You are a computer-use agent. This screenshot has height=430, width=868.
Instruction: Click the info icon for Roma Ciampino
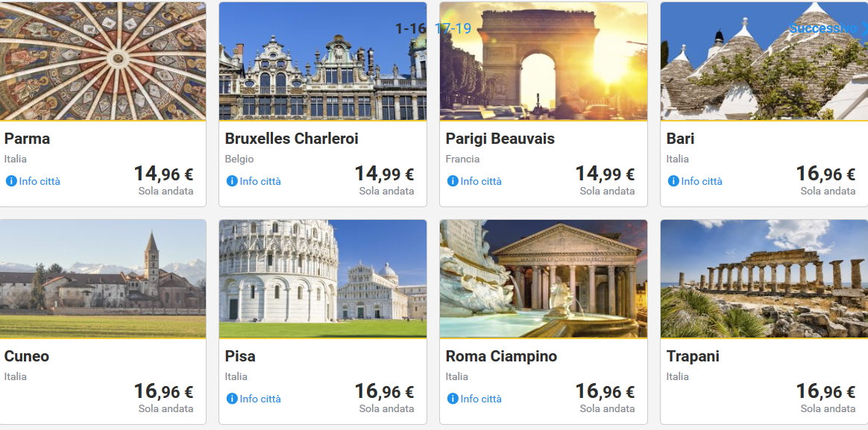point(453,399)
